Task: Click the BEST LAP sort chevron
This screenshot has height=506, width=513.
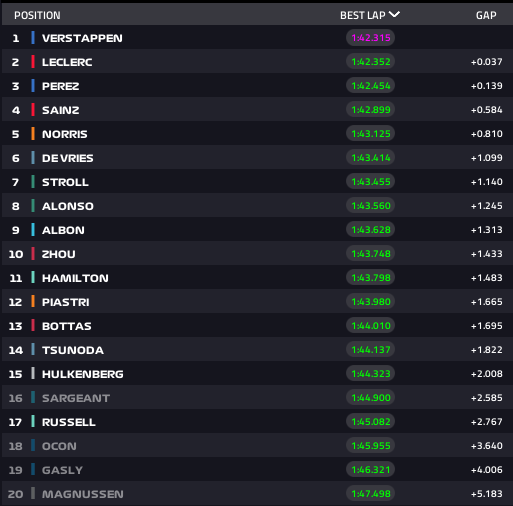Action: point(394,15)
